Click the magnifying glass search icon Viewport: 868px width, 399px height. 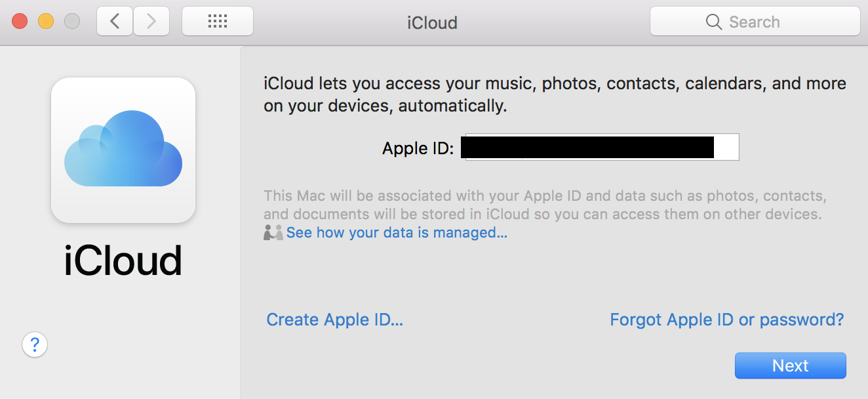tap(713, 22)
